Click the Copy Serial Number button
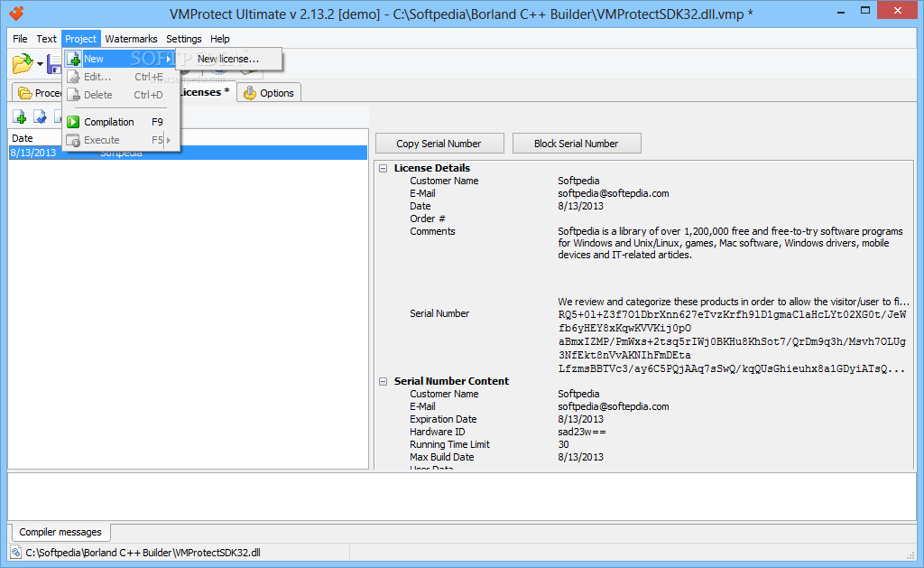This screenshot has width=924, height=568. tap(439, 144)
